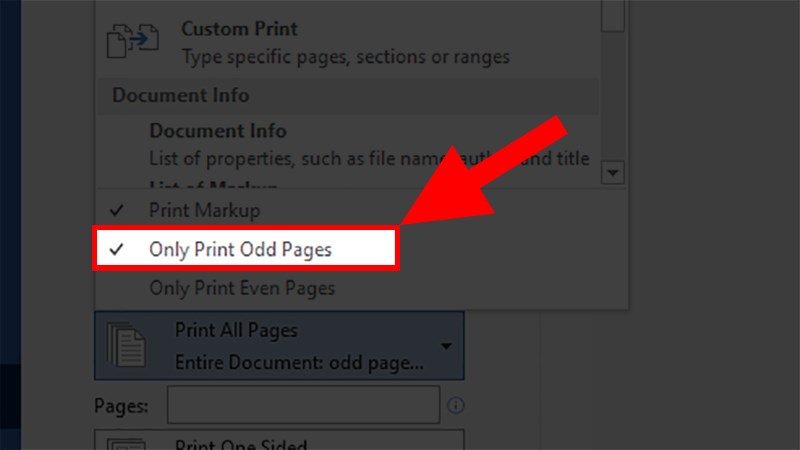Expand the Print All Pages dropdown arrow
The image size is (800, 450).
tap(445, 346)
